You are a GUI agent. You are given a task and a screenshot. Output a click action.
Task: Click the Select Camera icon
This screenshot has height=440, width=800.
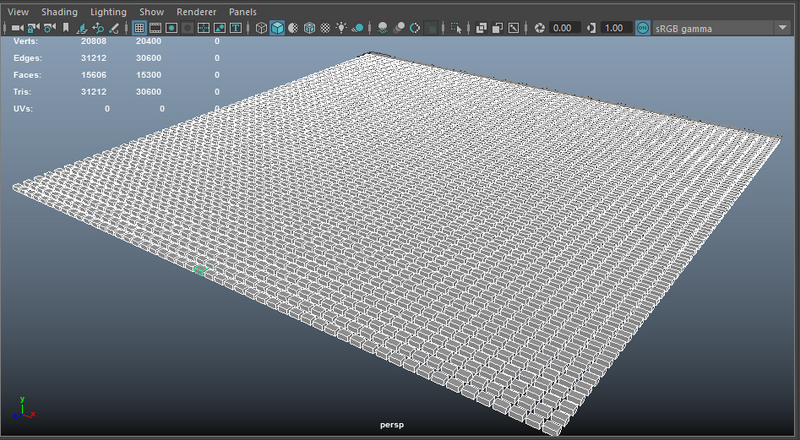pyautogui.click(x=17, y=28)
